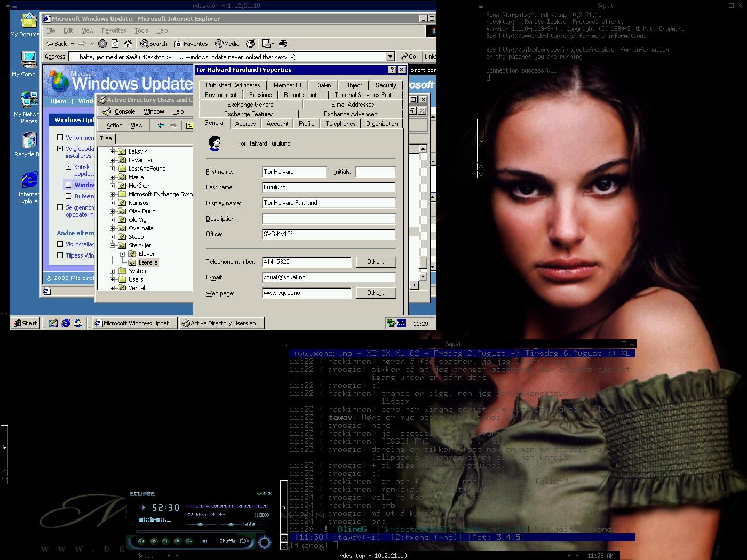Stop playback in Eclipse music player
Image resolution: width=747 pixels, height=560 pixels.
[178, 541]
